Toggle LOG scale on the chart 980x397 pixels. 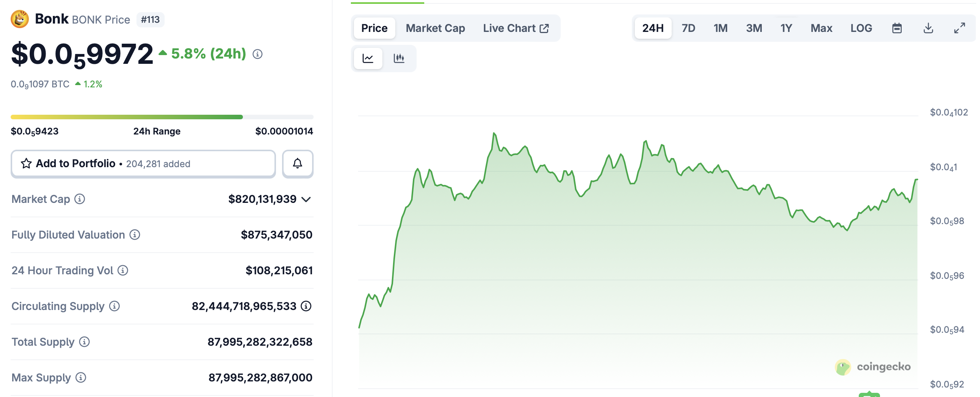coord(861,28)
